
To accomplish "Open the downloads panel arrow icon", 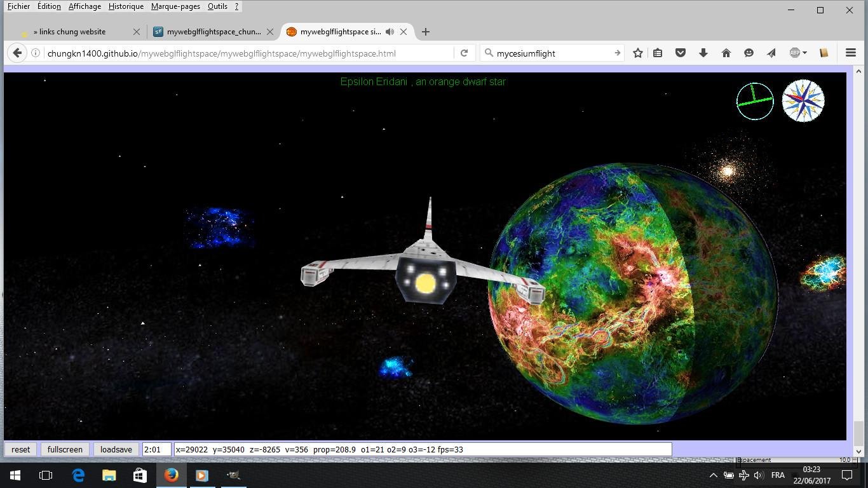I will (x=703, y=53).
